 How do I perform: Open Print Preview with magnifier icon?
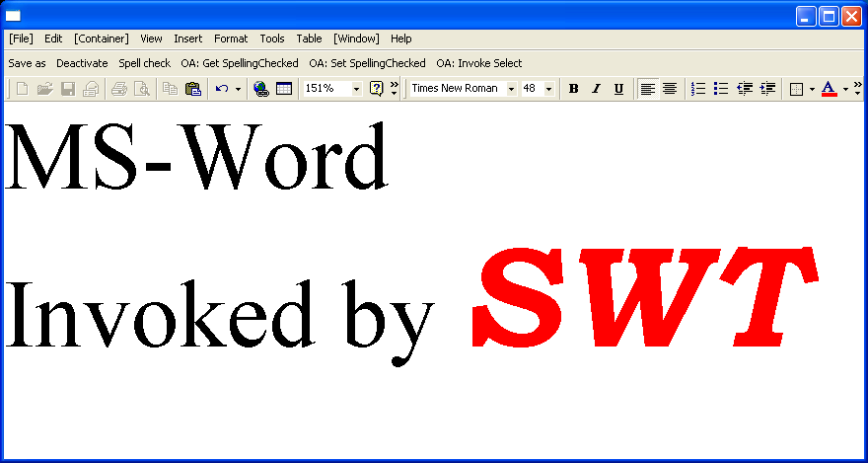coord(142,89)
